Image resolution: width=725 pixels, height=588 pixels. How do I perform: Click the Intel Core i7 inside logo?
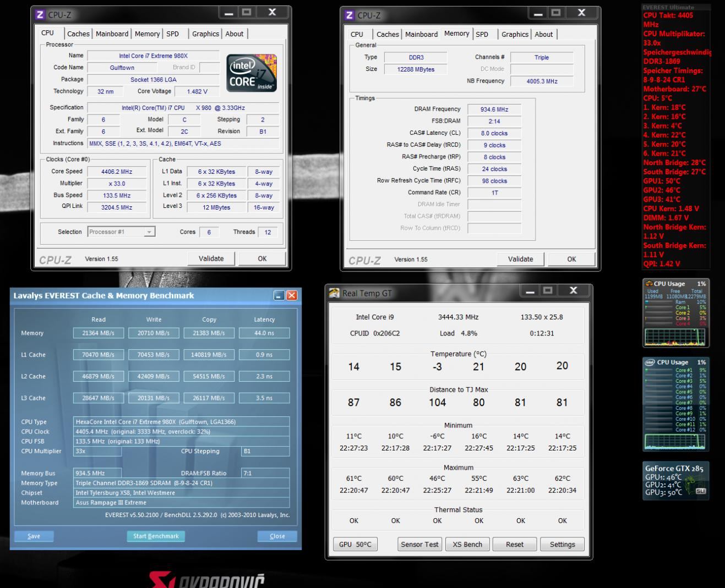click(x=253, y=72)
